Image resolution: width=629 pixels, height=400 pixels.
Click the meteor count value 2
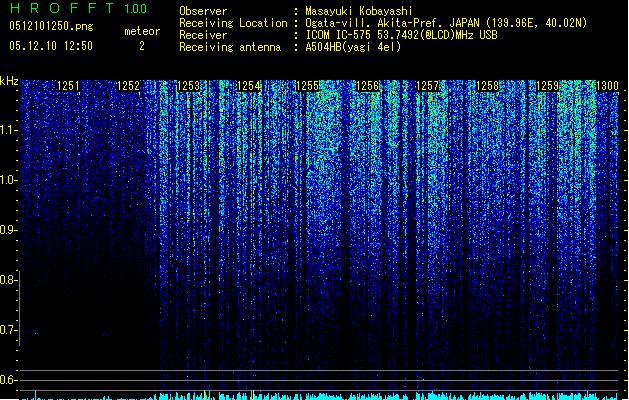click(x=142, y=46)
